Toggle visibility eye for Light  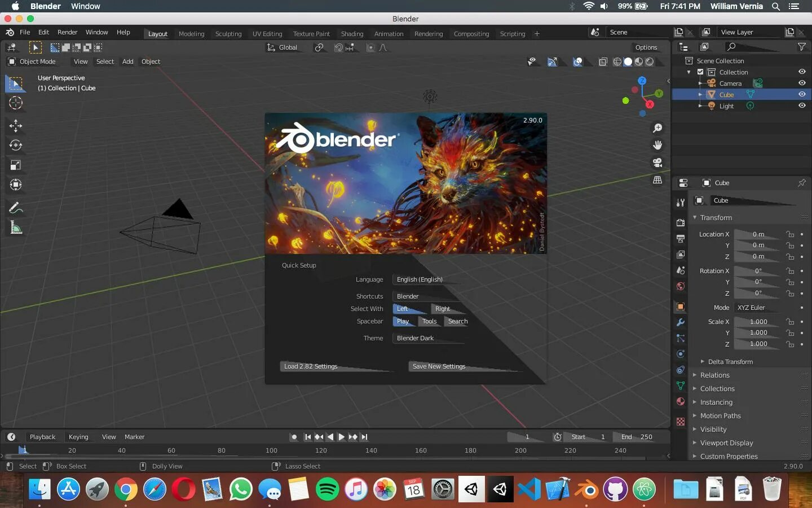coord(802,106)
